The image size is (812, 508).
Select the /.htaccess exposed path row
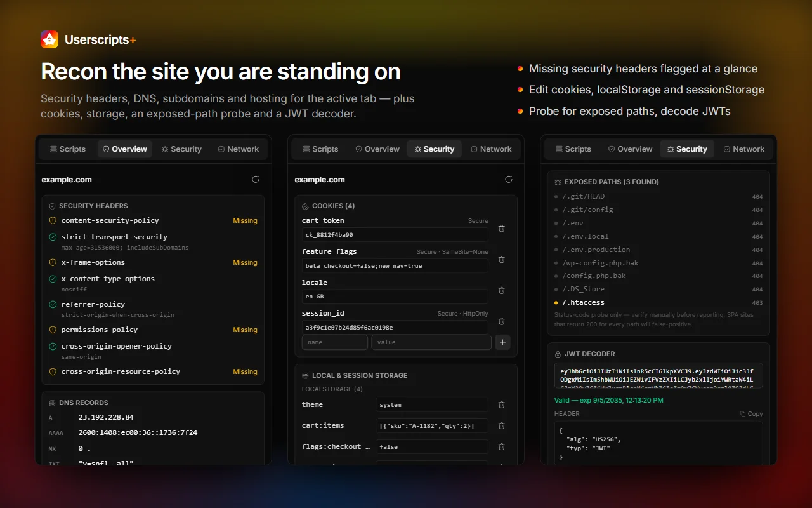(x=658, y=302)
